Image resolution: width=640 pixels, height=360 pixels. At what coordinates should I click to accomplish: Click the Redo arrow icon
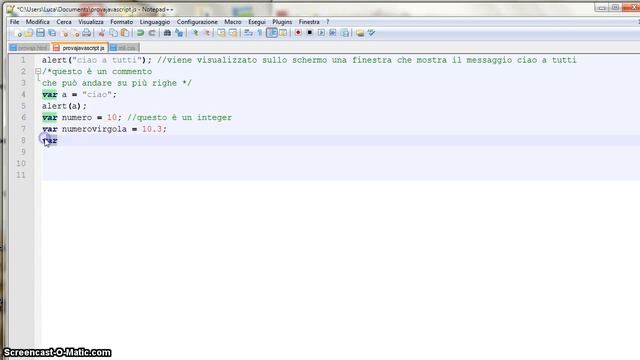152,33
